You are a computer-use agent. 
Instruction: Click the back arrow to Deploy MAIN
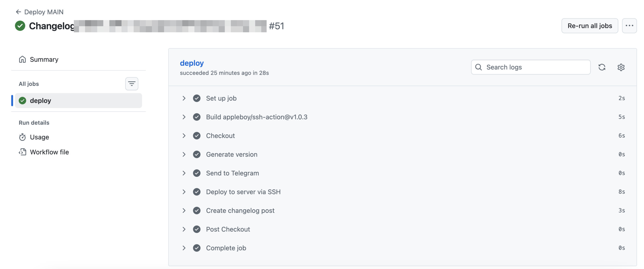[x=18, y=12]
